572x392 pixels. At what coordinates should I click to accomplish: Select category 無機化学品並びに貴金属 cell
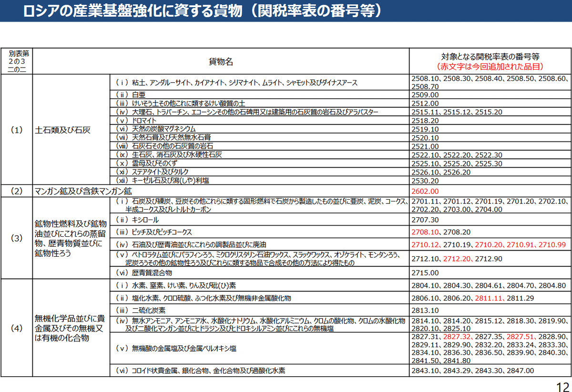pyautogui.click(x=71, y=328)
